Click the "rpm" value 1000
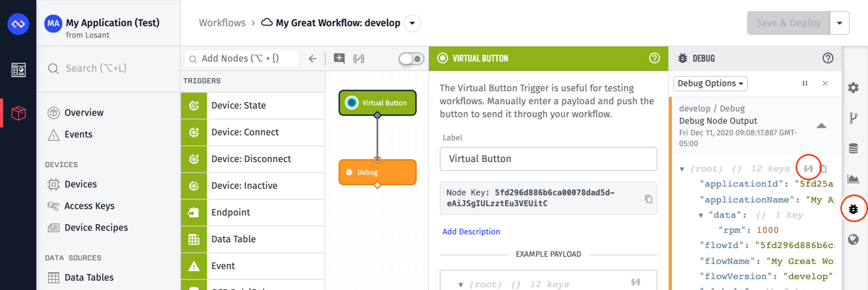Screen dimensions: 868x290 767,230
